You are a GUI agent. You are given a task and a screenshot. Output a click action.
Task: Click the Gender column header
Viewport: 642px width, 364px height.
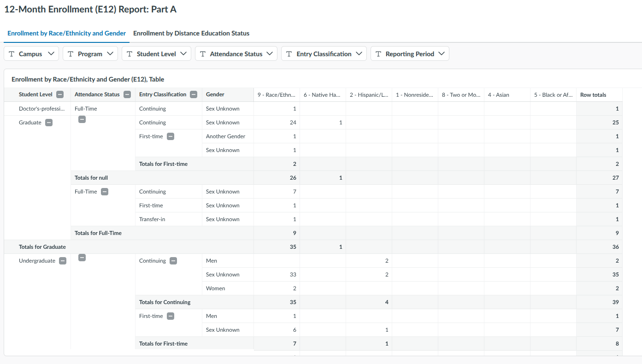[228, 94]
